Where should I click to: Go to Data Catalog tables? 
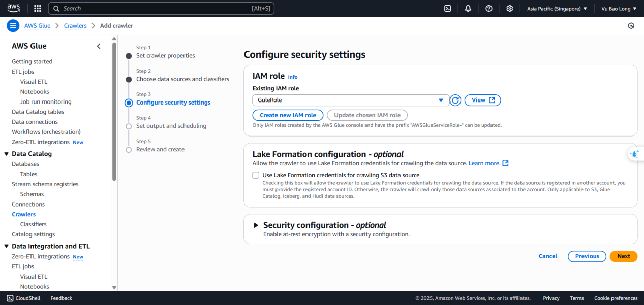coord(38,112)
